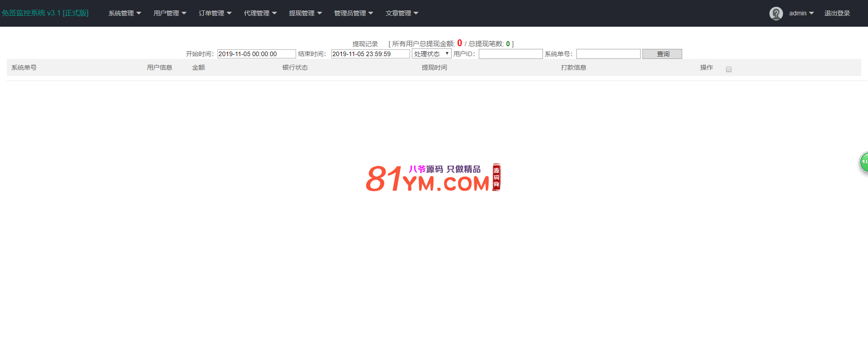868x354 pixels.
Task: Click the 免签监控系统 v3.1 title link
Action: click(x=45, y=13)
